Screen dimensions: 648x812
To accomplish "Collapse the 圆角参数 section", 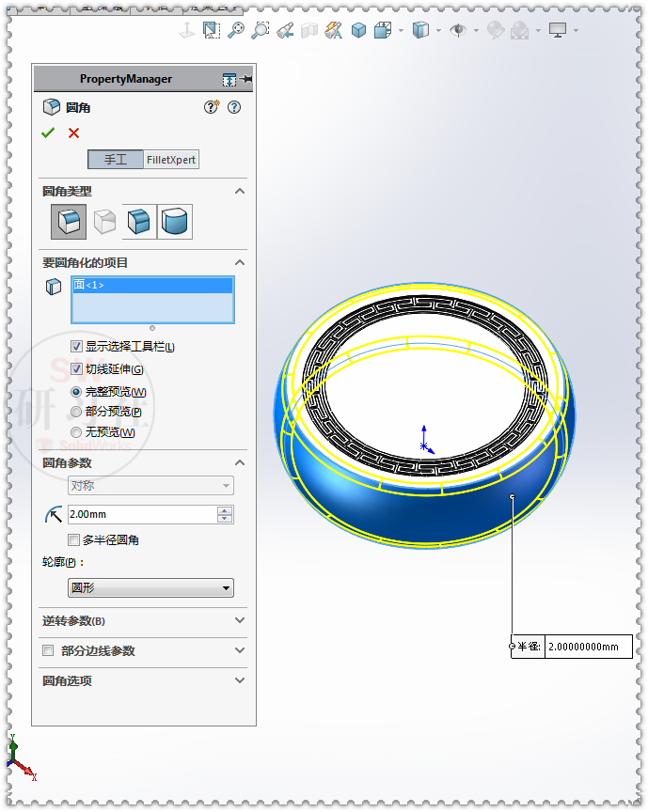I will coord(240,462).
